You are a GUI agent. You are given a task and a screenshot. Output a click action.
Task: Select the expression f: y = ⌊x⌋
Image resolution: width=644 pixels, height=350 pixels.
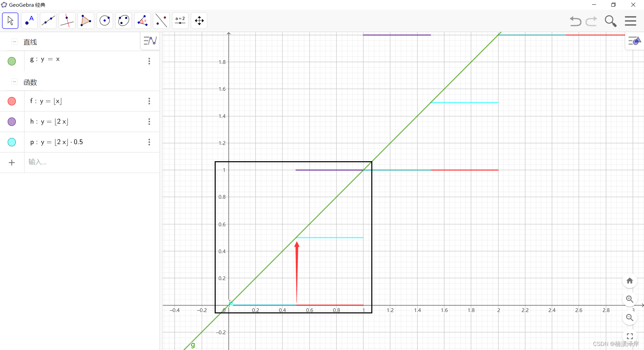(x=46, y=101)
